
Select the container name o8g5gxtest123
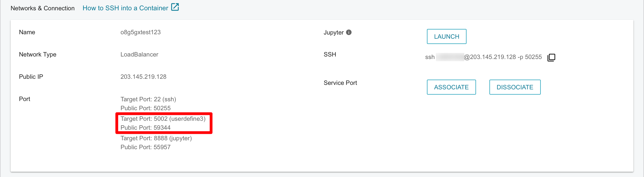click(140, 32)
